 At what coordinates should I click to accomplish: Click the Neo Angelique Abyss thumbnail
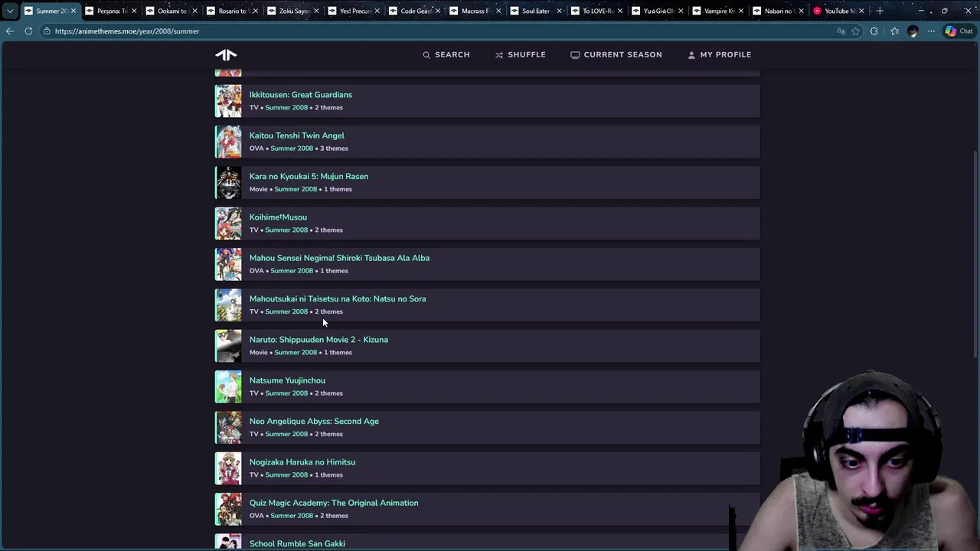228,427
